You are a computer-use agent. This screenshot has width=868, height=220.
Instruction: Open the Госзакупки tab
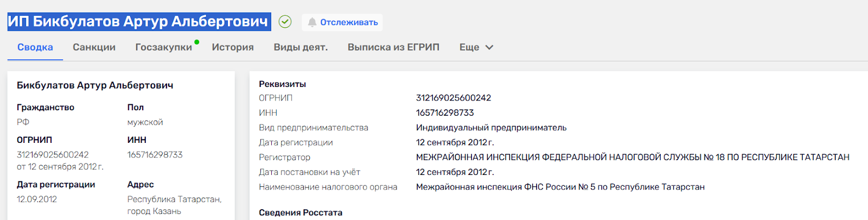(x=163, y=47)
